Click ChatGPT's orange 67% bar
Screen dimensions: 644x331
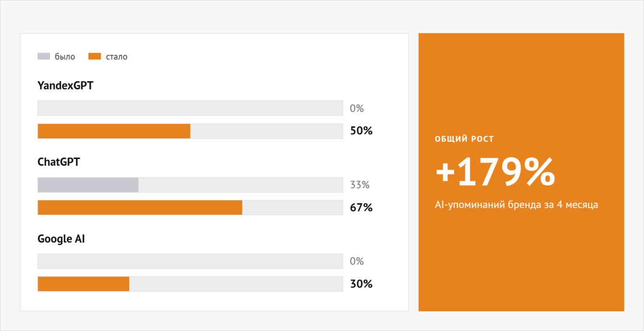(x=140, y=208)
